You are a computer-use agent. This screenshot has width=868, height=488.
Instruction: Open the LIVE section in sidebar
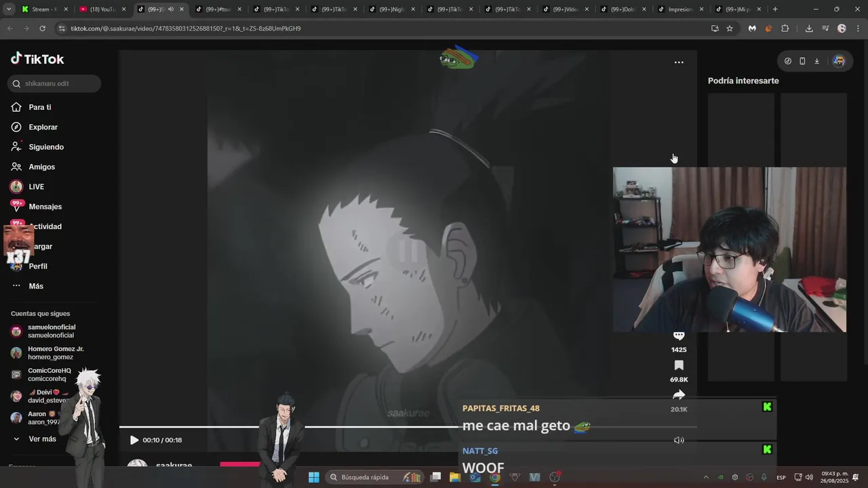(x=36, y=186)
